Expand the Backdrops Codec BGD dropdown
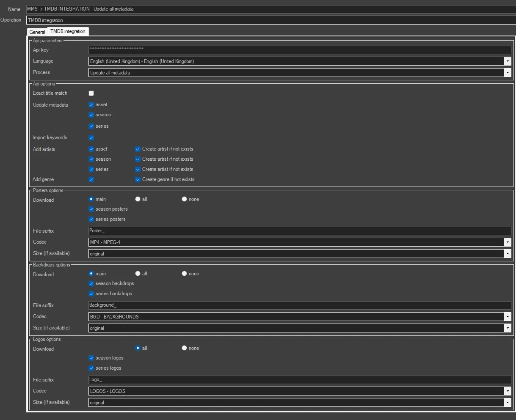The image size is (516, 420). pos(507,317)
